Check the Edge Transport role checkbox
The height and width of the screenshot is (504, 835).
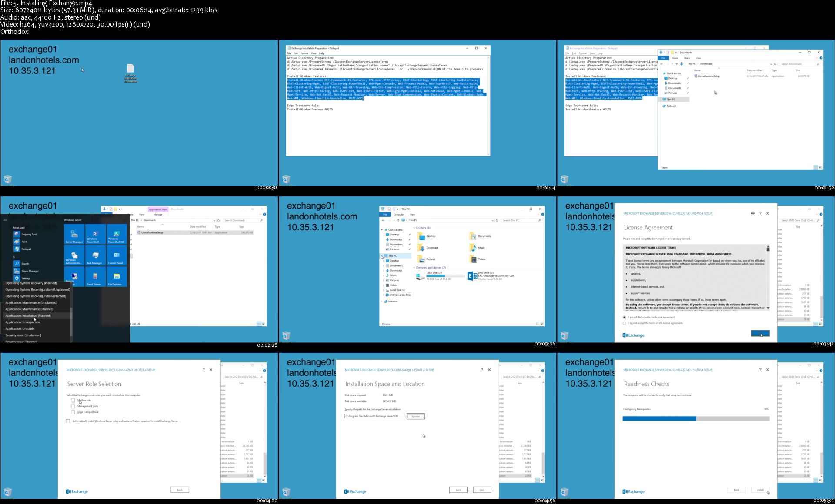click(73, 412)
